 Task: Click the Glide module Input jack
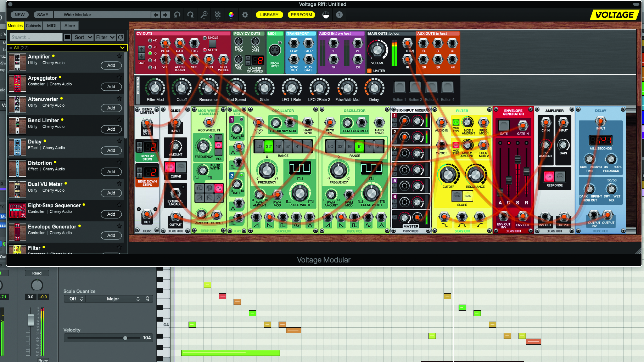point(175,123)
